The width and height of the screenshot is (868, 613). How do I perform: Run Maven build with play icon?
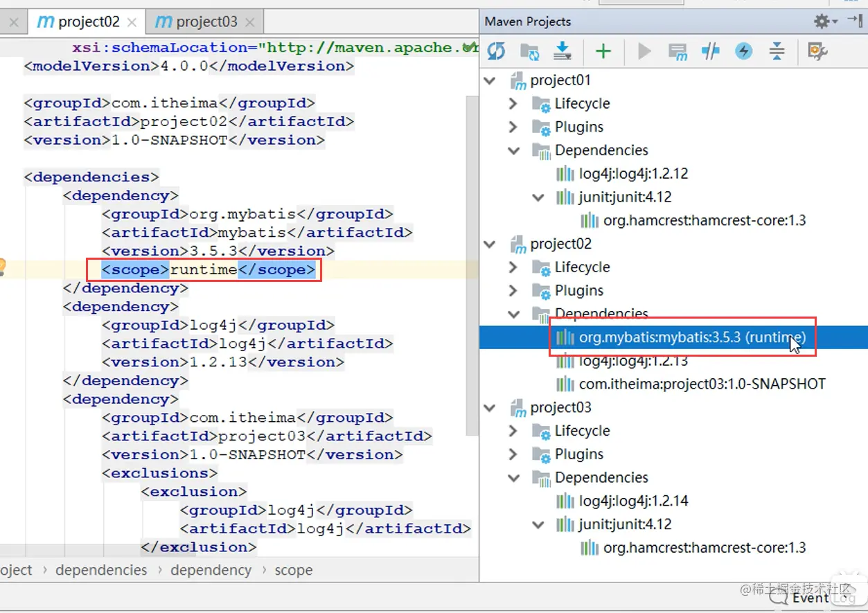pos(644,51)
